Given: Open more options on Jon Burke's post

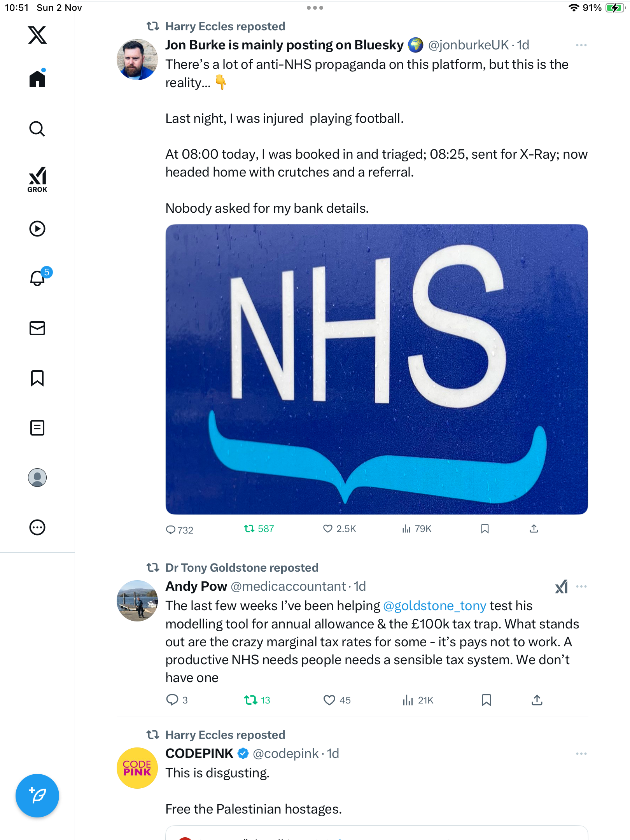Looking at the screenshot, I should [x=581, y=45].
